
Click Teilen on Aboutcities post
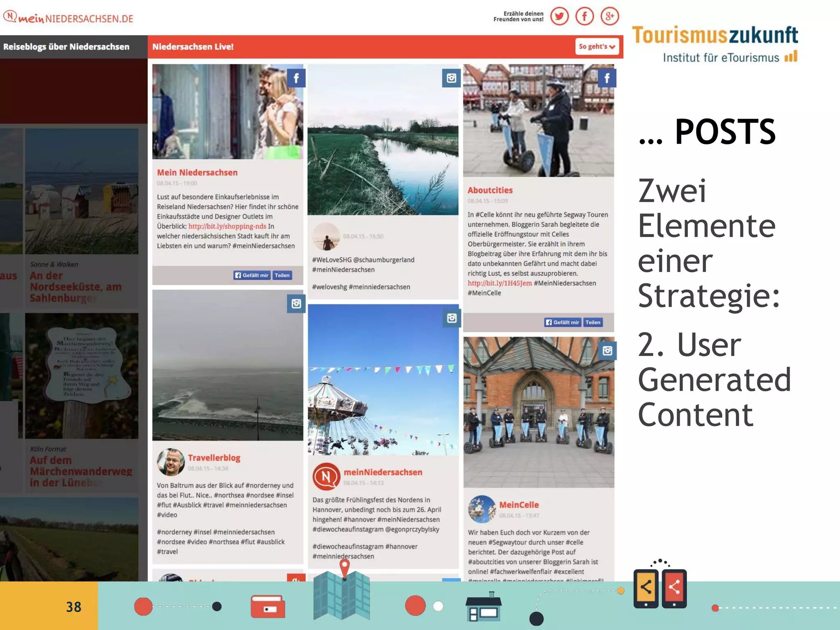point(593,322)
